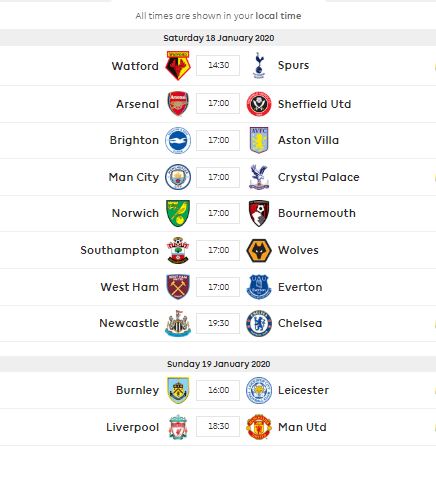This screenshot has width=436, height=490.
Task: Open the Liverpool team name link
Action: [x=133, y=427]
